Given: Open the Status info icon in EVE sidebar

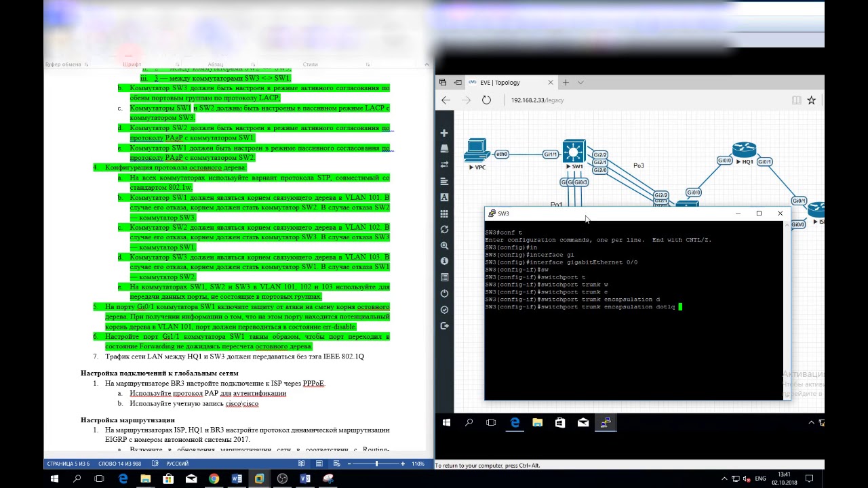Looking at the screenshot, I should point(444,261).
